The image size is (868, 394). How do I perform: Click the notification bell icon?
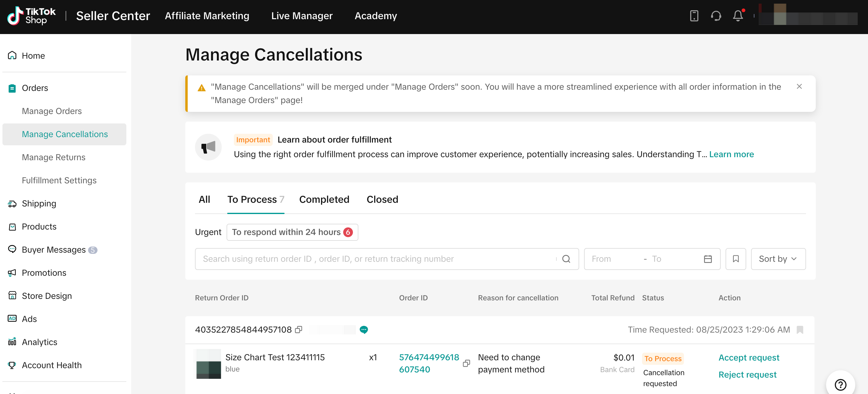(738, 16)
